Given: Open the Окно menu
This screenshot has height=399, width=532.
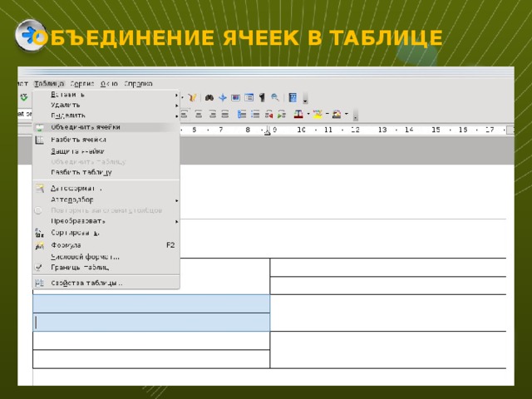Looking at the screenshot, I should [109, 84].
